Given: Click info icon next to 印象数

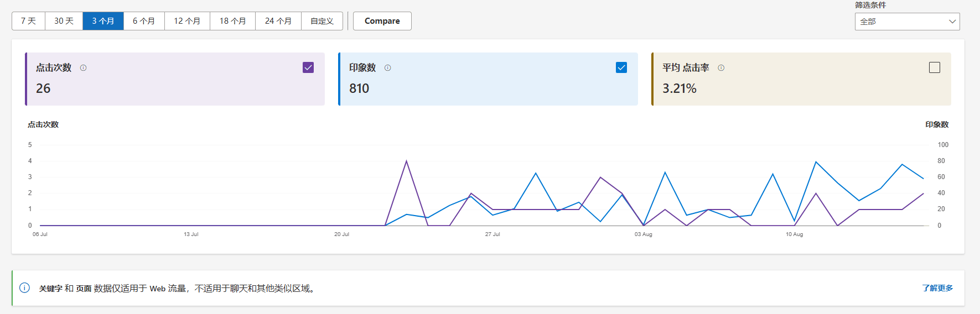Looking at the screenshot, I should tap(388, 68).
